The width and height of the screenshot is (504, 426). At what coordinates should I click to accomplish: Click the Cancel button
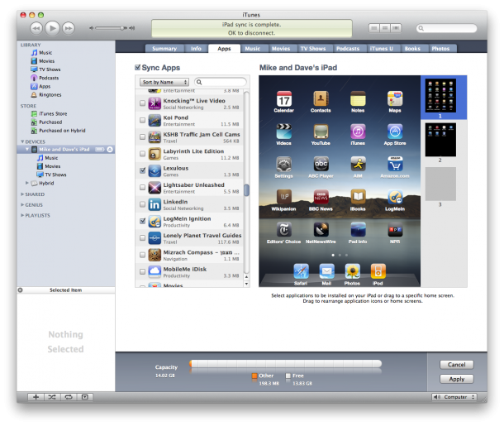point(456,365)
